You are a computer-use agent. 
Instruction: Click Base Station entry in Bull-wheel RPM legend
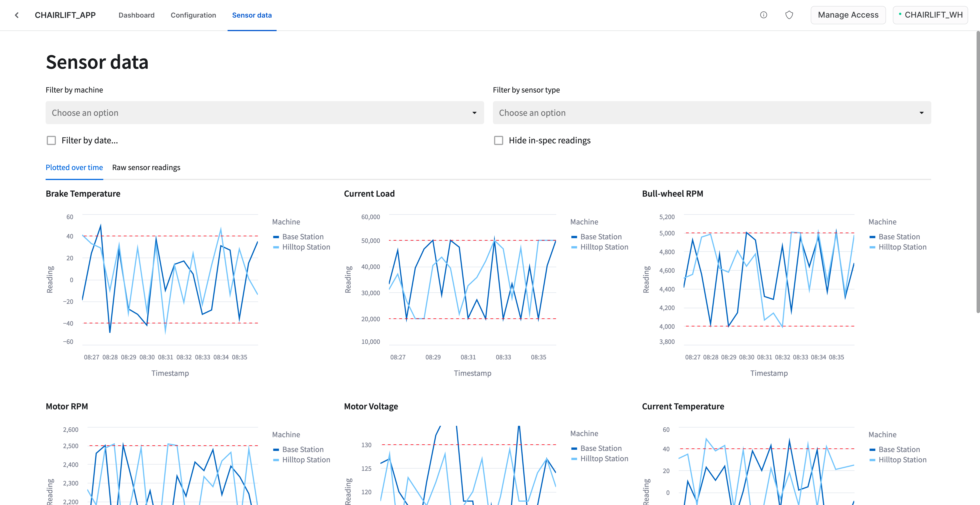click(899, 236)
